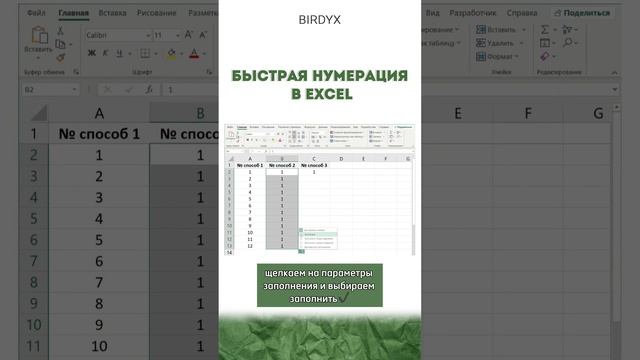Click the Insert cells icon next to Вставить
Screen dimensions: 640x360
tap(481, 29)
